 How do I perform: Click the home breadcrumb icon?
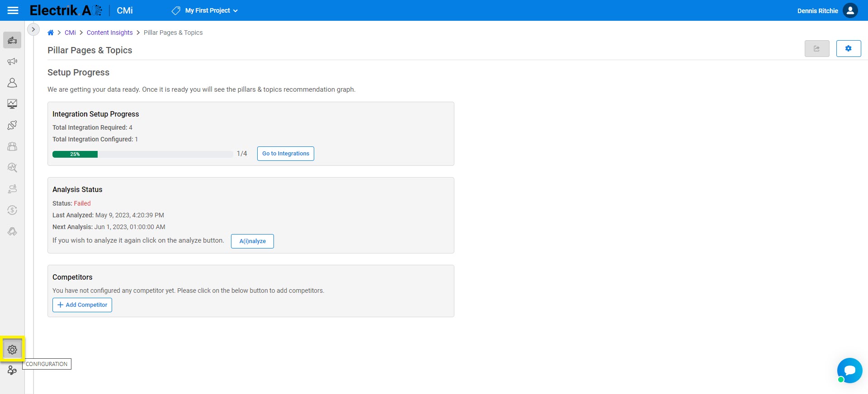(x=51, y=33)
